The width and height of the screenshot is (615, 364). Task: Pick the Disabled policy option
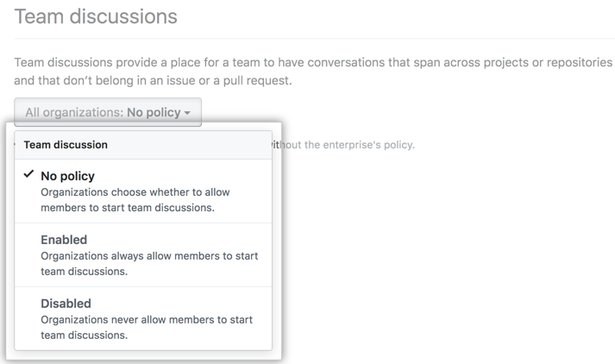[x=66, y=304]
